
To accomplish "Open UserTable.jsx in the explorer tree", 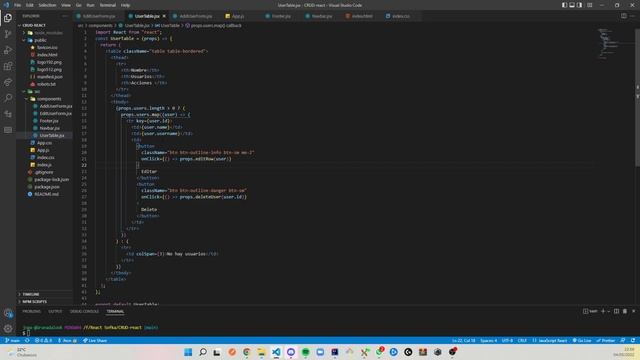I will point(52,136).
